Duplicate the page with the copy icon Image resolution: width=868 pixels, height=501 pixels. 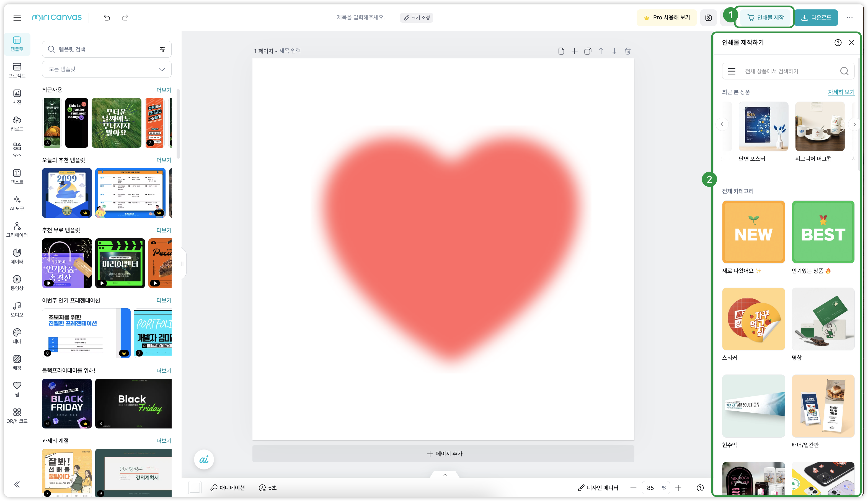(x=588, y=51)
